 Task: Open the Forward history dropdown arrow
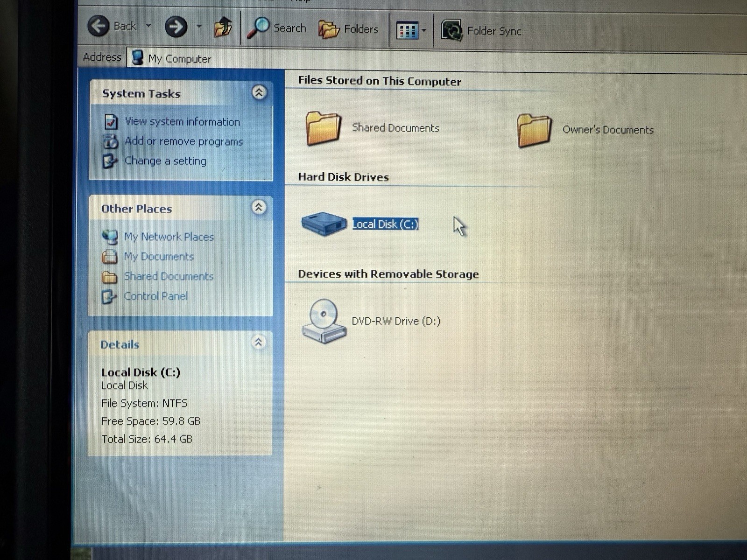tap(199, 27)
